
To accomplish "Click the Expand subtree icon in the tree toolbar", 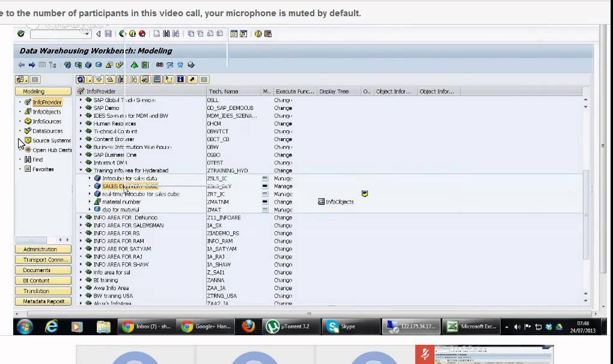I will tap(99, 79).
